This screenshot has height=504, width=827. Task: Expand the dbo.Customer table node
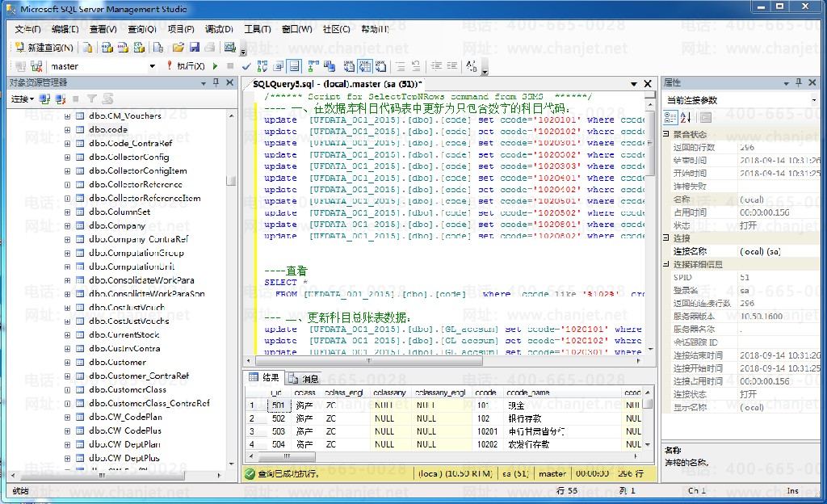(x=68, y=363)
